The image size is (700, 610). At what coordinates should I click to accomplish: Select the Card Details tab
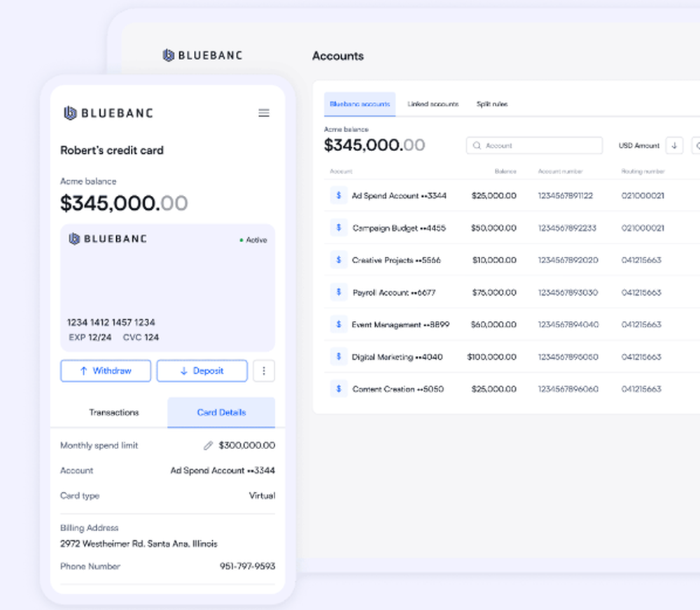pos(221,412)
